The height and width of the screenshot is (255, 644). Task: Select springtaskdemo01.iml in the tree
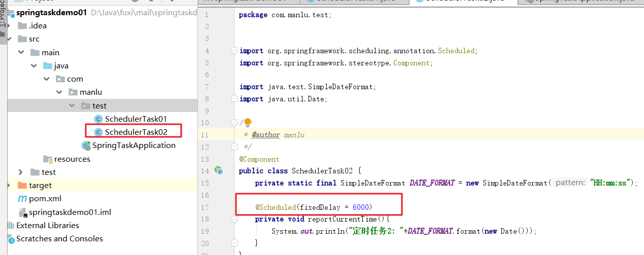[70, 212]
